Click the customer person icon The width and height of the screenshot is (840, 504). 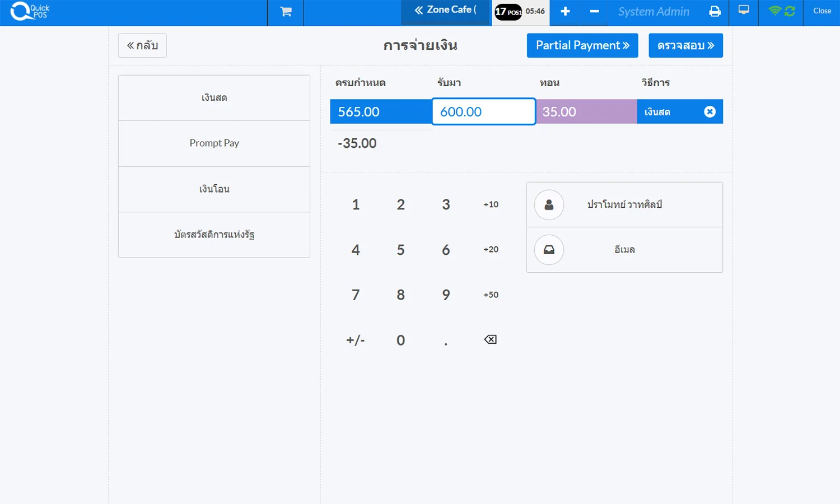tap(549, 205)
